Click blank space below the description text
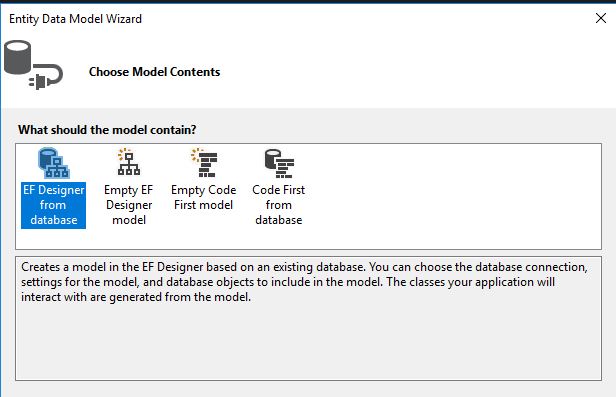Image resolution: width=616 pixels, height=397 pixels. pyautogui.click(x=308, y=342)
